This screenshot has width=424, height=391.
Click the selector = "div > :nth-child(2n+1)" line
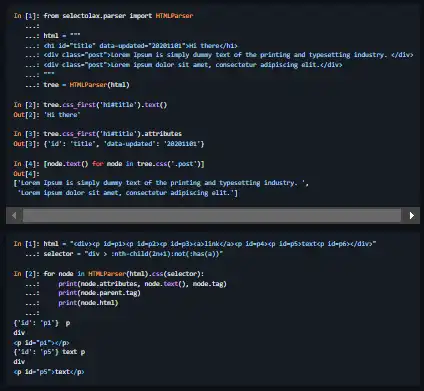pos(133,254)
